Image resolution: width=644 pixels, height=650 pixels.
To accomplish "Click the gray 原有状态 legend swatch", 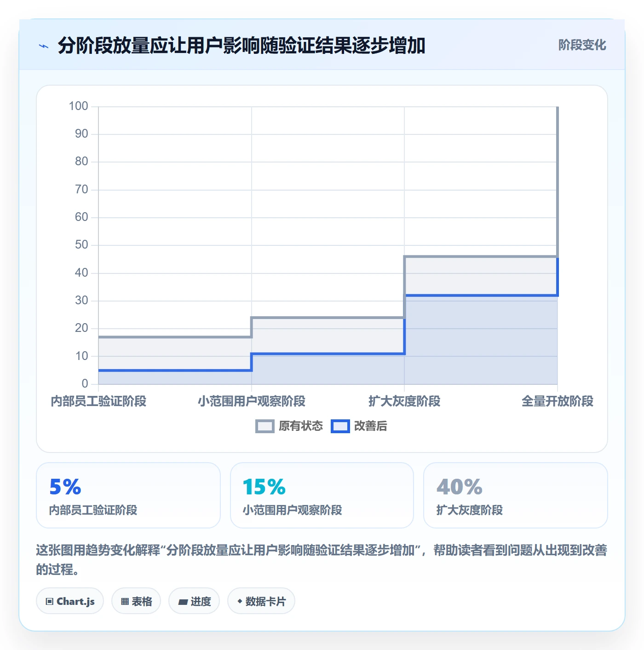I will [x=265, y=426].
